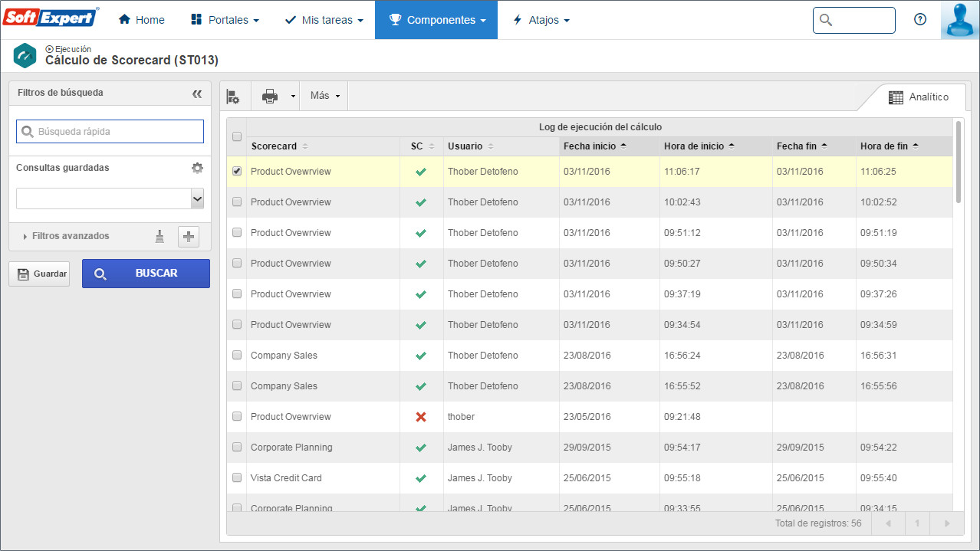Open the saved queries dropdown
Viewport: 980px width, 551px height.
pos(110,199)
